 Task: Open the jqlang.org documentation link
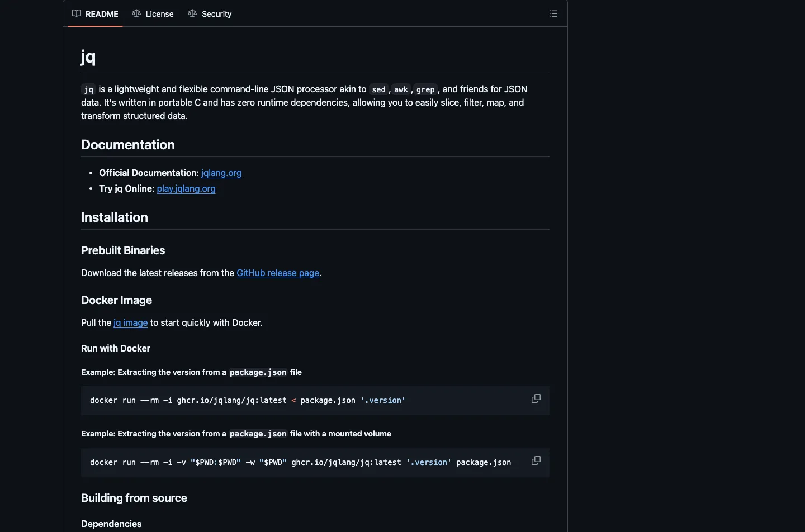[x=221, y=173]
